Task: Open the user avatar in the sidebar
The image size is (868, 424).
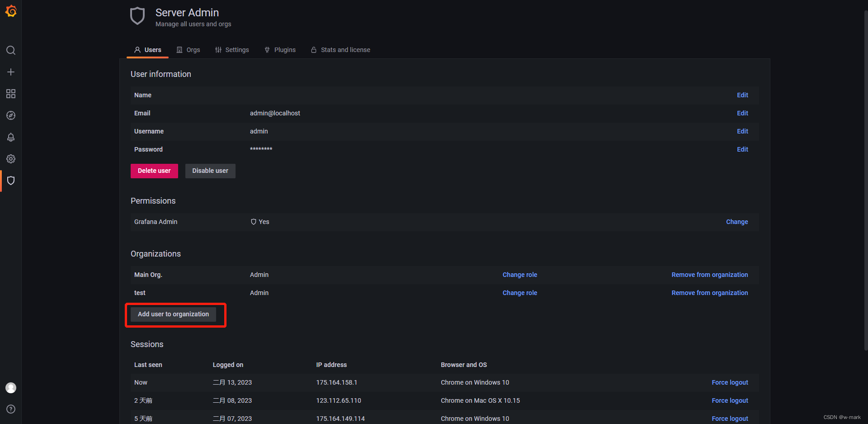Action: [x=11, y=388]
